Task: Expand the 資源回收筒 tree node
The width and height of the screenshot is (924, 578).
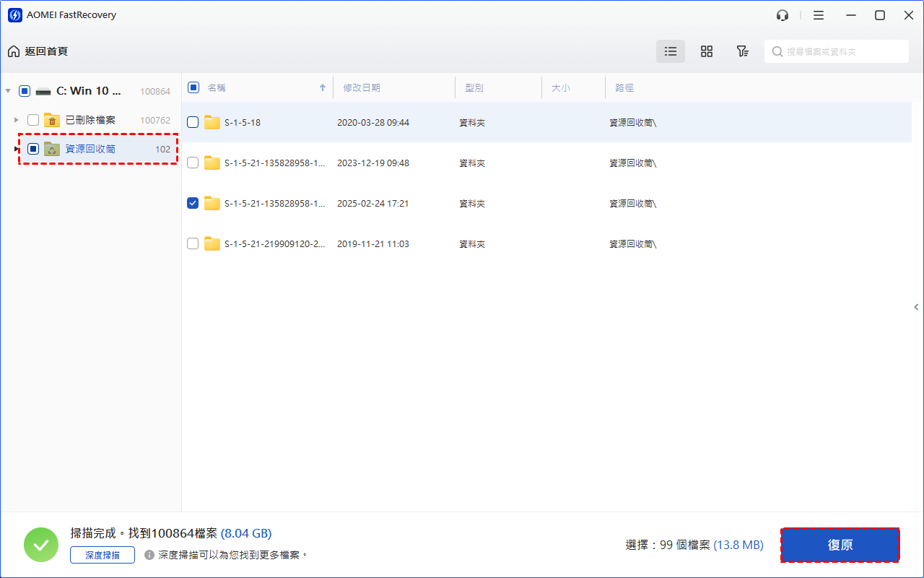Action: pos(17,149)
